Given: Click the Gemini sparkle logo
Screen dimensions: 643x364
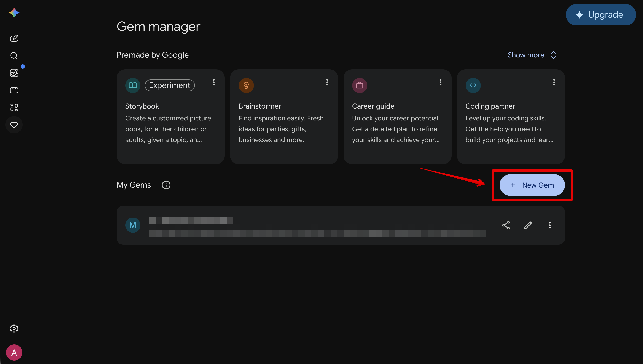Looking at the screenshot, I should (x=14, y=13).
